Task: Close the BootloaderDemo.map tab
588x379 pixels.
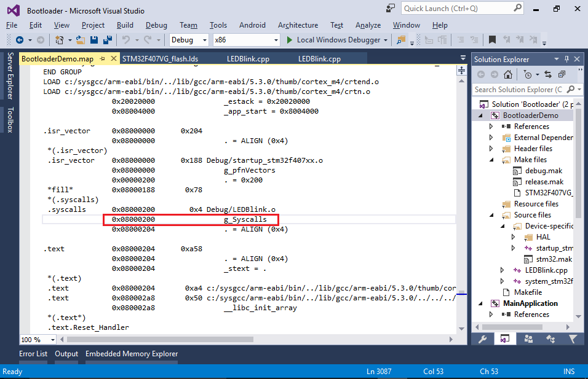Action: (x=114, y=58)
